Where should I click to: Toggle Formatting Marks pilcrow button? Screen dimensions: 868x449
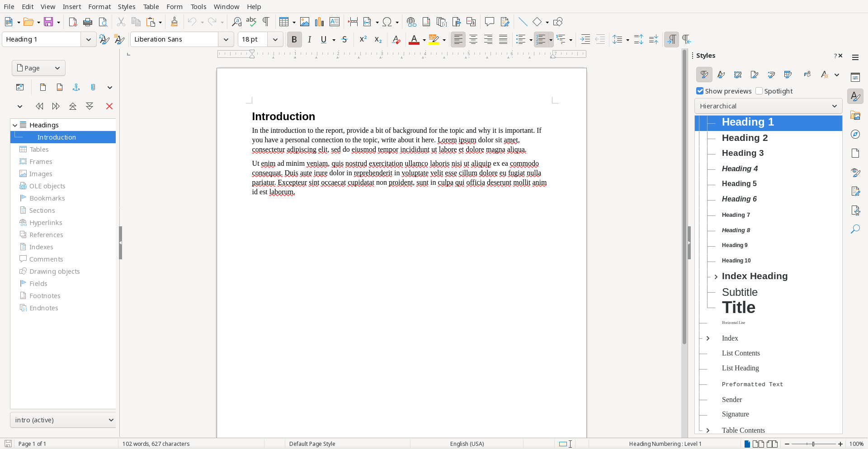coord(266,22)
